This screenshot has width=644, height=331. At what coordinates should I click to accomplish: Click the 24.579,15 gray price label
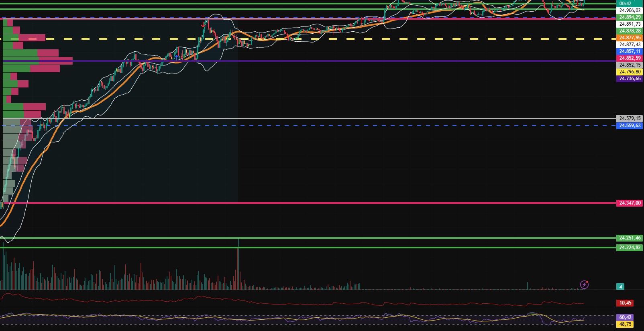630,118
